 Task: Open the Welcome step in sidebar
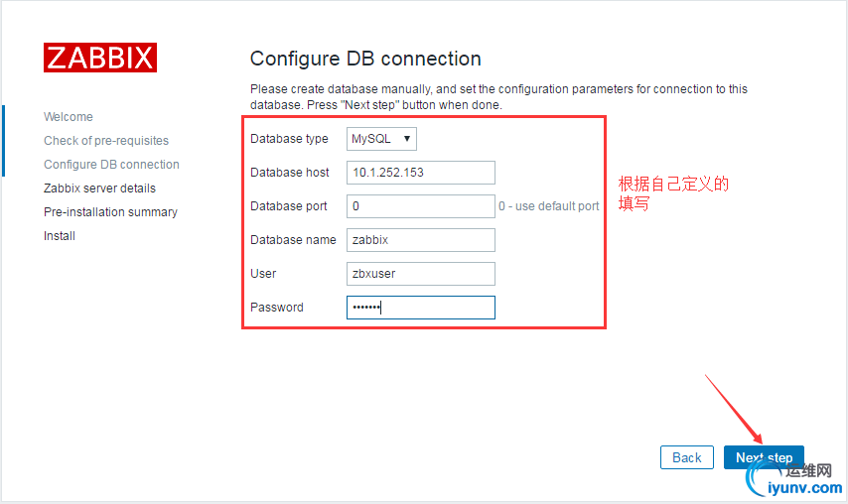click(x=69, y=117)
